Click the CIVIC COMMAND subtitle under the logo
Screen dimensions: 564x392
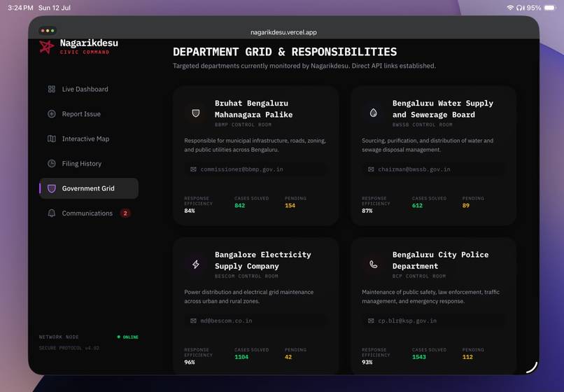pyautogui.click(x=85, y=52)
